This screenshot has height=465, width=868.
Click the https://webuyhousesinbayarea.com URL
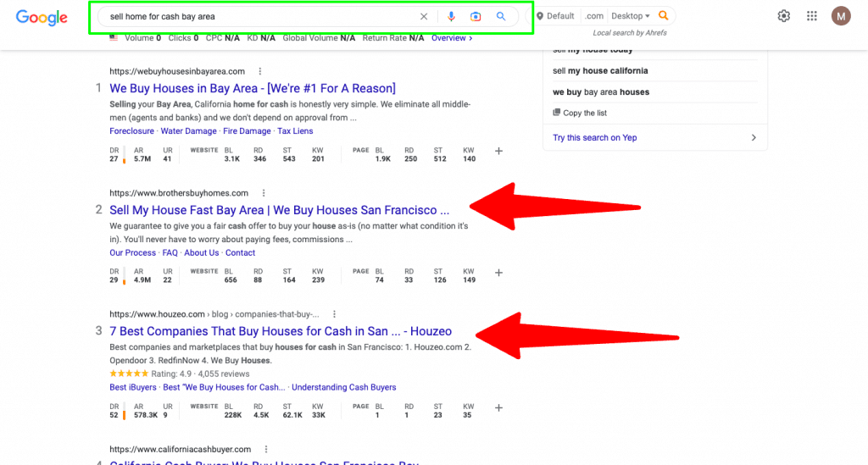click(x=177, y=71)
